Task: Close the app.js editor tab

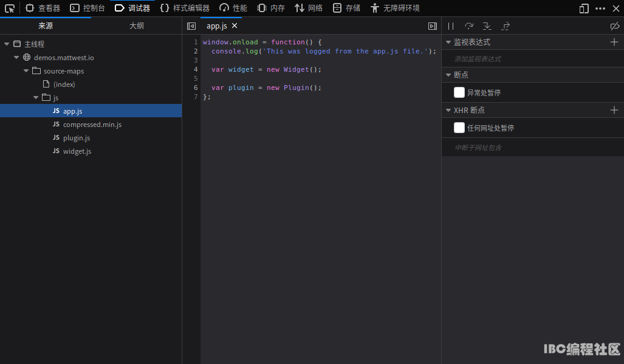Action: (x=235, y=26)
